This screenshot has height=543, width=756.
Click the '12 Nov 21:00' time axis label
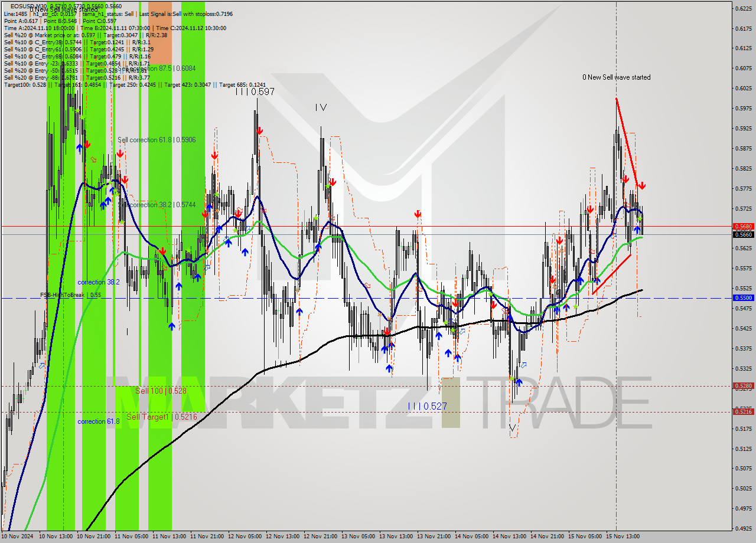(321, 537)
